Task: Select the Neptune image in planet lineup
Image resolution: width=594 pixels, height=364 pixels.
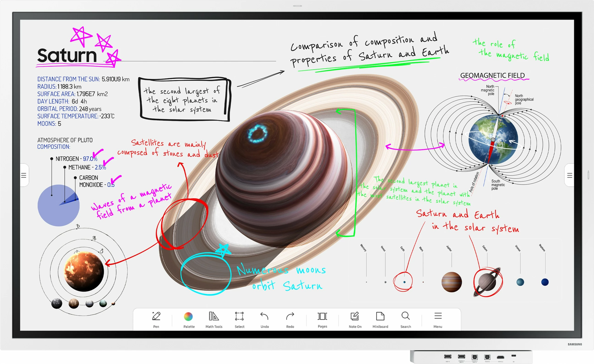Action: click(x=545, y=282)
